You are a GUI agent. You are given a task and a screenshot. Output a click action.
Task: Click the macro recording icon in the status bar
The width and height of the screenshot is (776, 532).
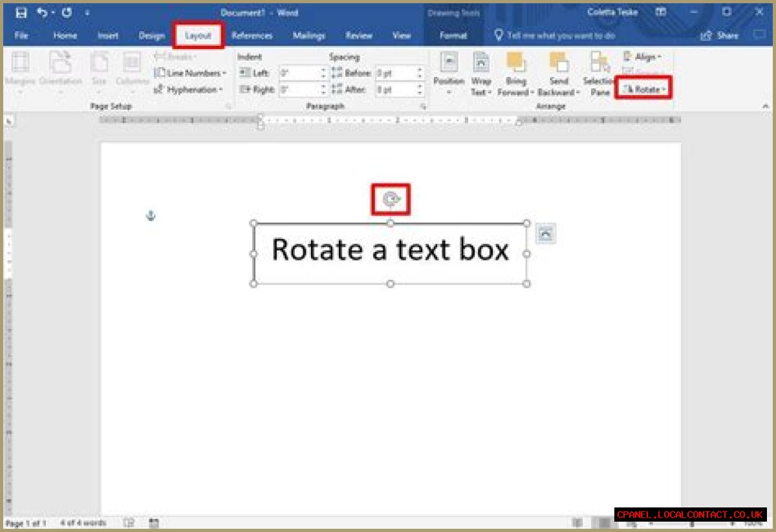point(154,522)
